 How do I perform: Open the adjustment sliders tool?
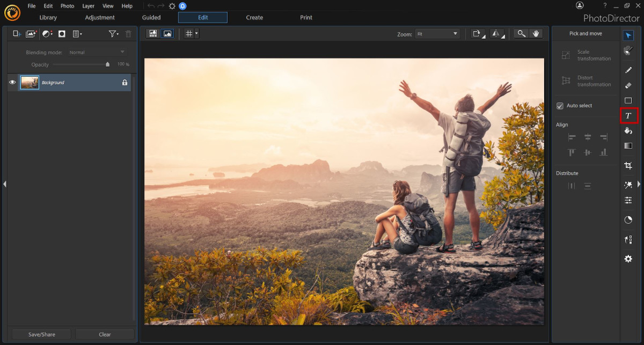click(628, 200)
